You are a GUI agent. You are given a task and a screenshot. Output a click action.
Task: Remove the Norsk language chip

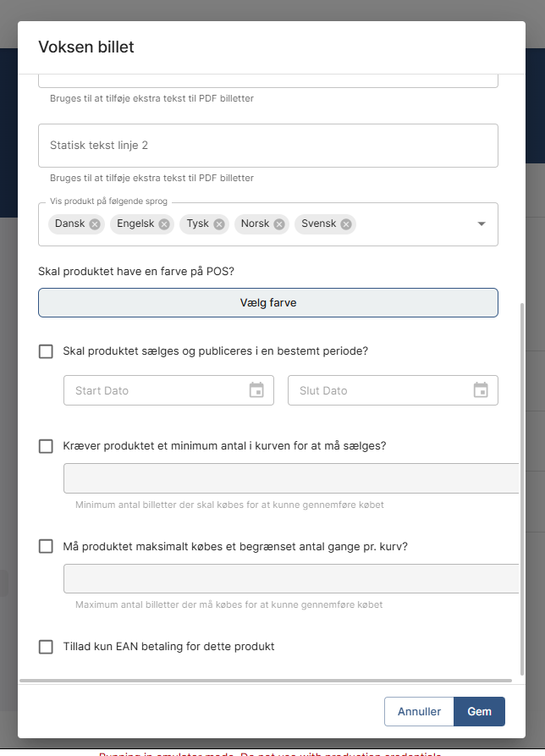click(279, 224)
